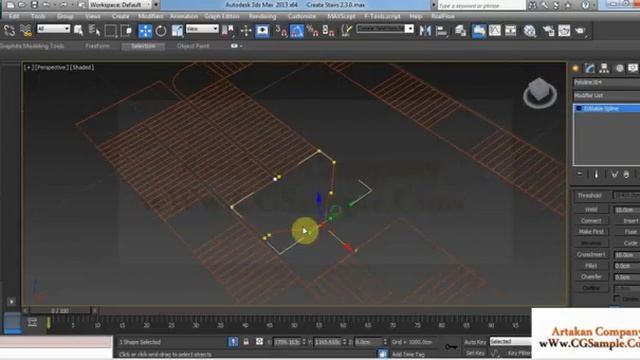The width and height of the screenshot is (640, 360).
Task: Click the Render Production teapot icon
Action: [580, 31]
